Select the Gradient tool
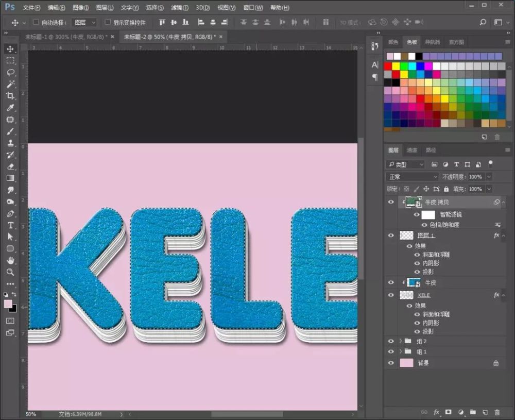Viewport: 515px width, 420px height. (10, 178)
